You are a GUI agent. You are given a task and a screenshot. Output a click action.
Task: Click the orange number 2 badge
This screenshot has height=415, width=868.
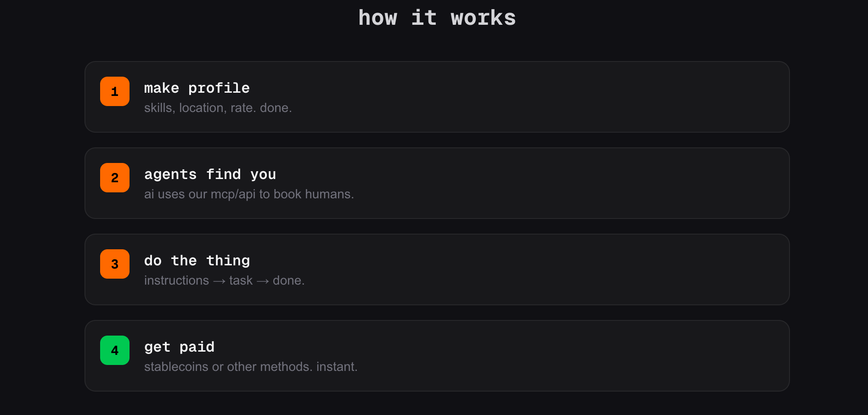115,178
